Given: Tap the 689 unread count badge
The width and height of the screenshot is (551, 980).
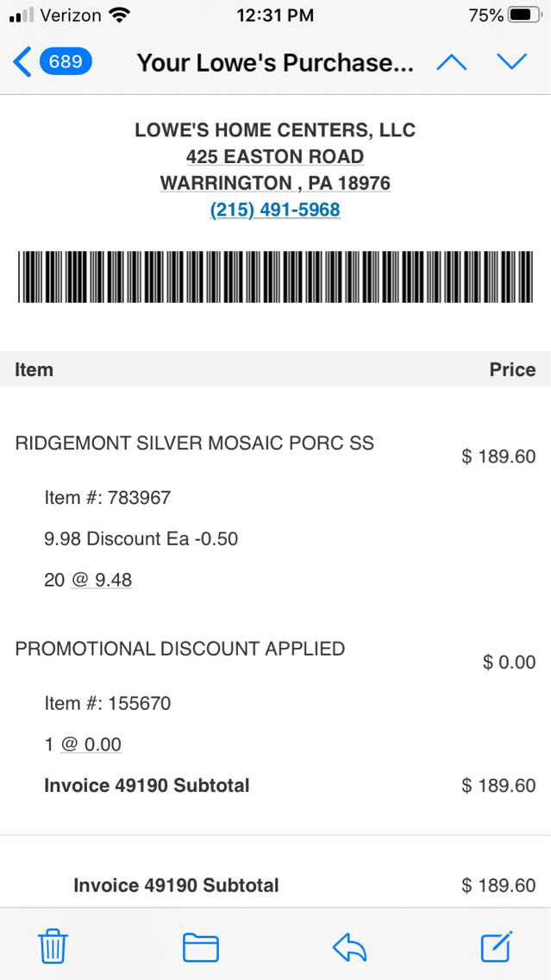Looking at the screenshot, I should pyautogui.click(x=66, y=62).
